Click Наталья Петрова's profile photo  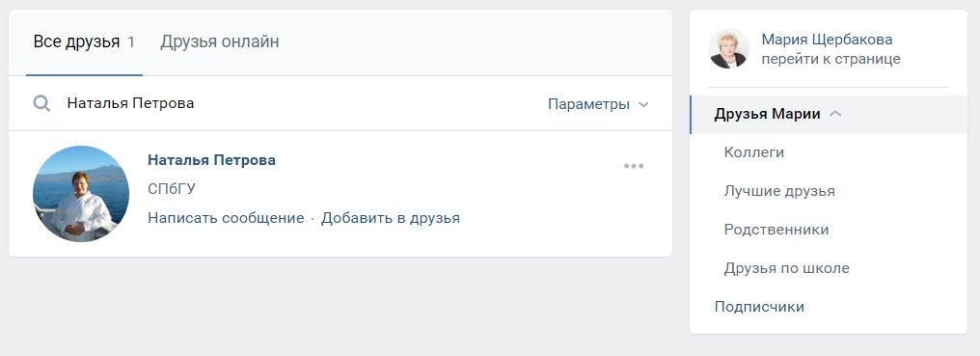click(81, 194)
